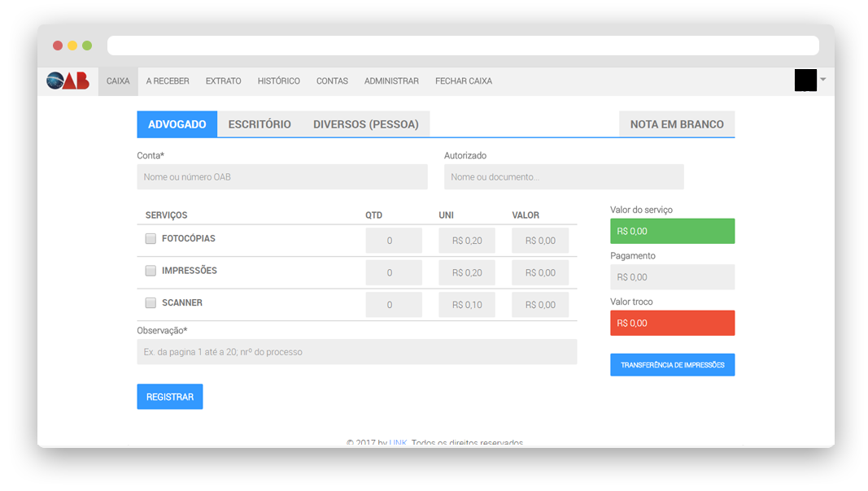This screenshot has height=491, width=868.
Task: Click the OAB logo icon
Action: (x=68, y=80)
